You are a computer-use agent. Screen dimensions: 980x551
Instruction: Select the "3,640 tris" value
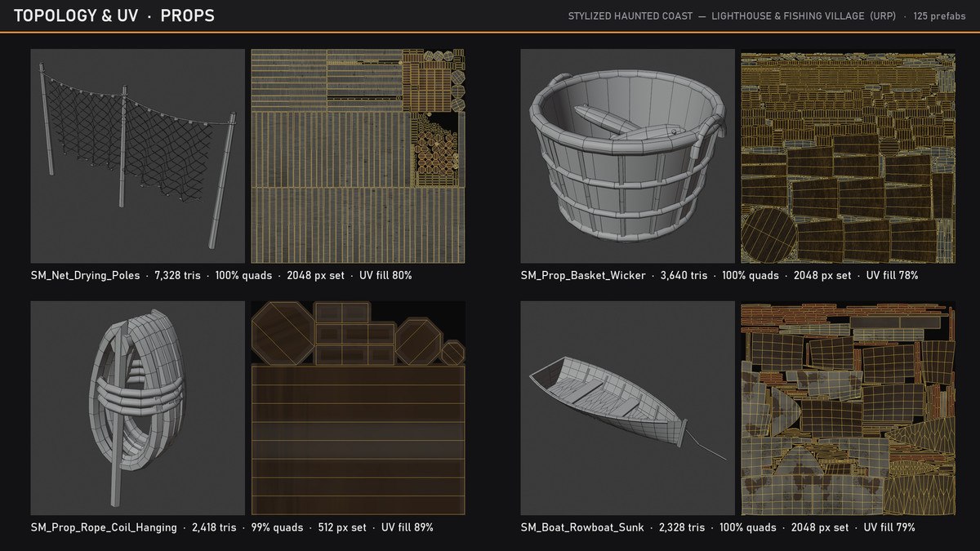click(x=684, y=276)
